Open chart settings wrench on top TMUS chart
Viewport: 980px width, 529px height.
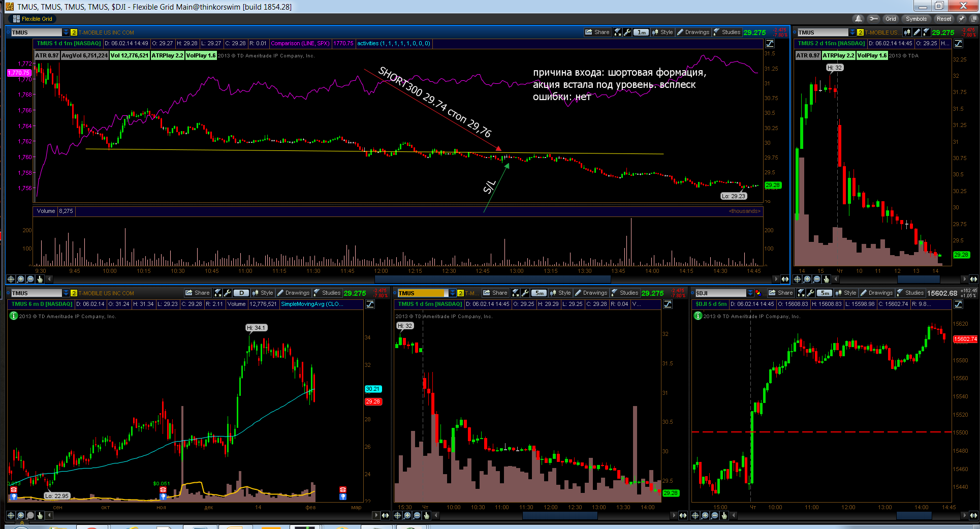(x=627, y=32)
